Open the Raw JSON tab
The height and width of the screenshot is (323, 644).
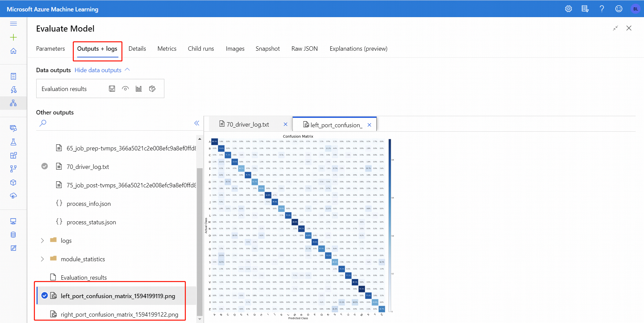coord(304,49)
